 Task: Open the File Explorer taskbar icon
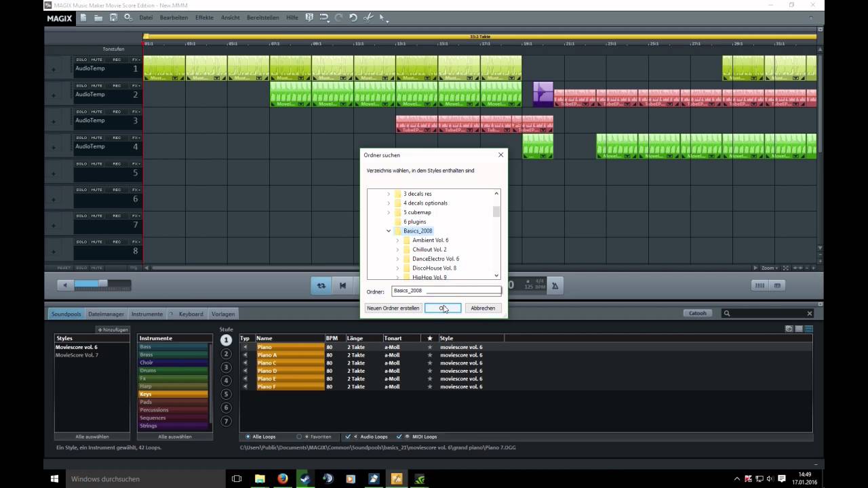pyautogui.click(x=259, y=479)
